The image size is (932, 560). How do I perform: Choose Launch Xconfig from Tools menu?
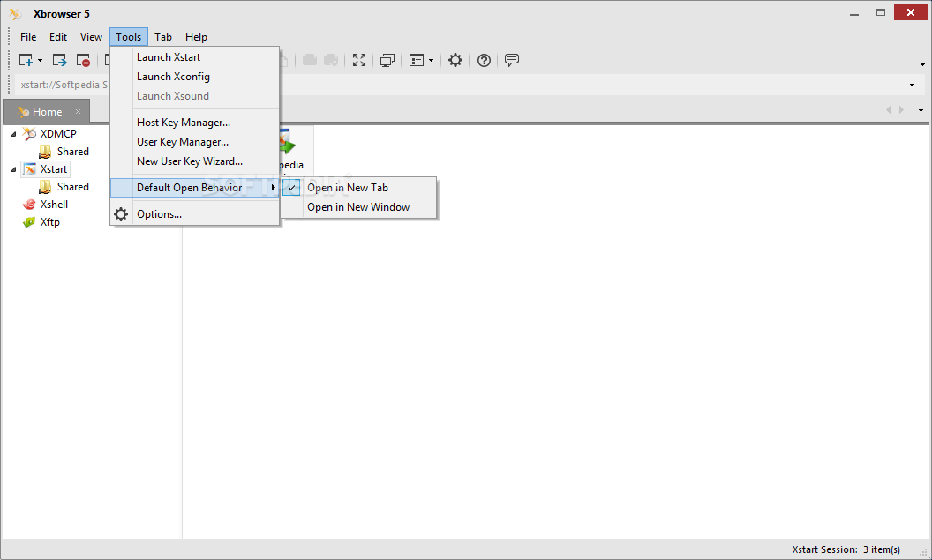(195, 77)
